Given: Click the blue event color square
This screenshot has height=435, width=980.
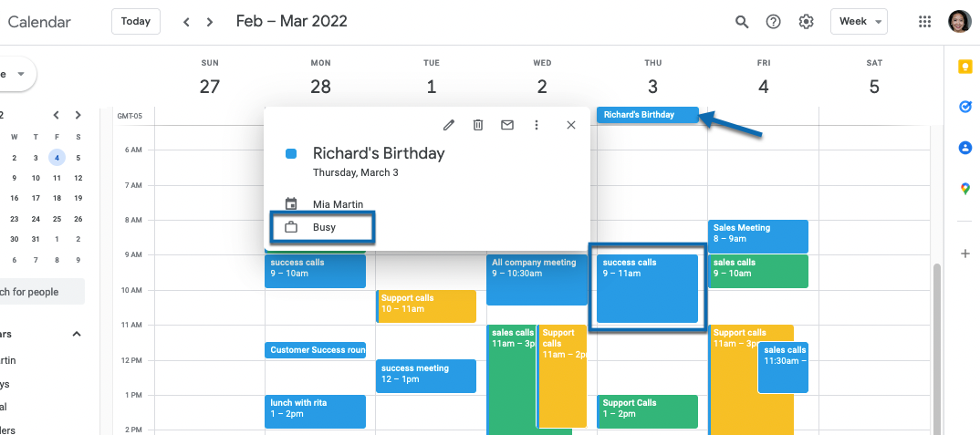Looking at the screenshot, I should [291, 154].
